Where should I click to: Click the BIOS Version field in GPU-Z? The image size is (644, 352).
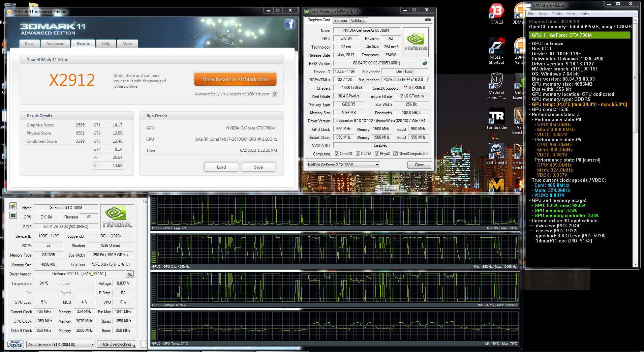[377, 63]
